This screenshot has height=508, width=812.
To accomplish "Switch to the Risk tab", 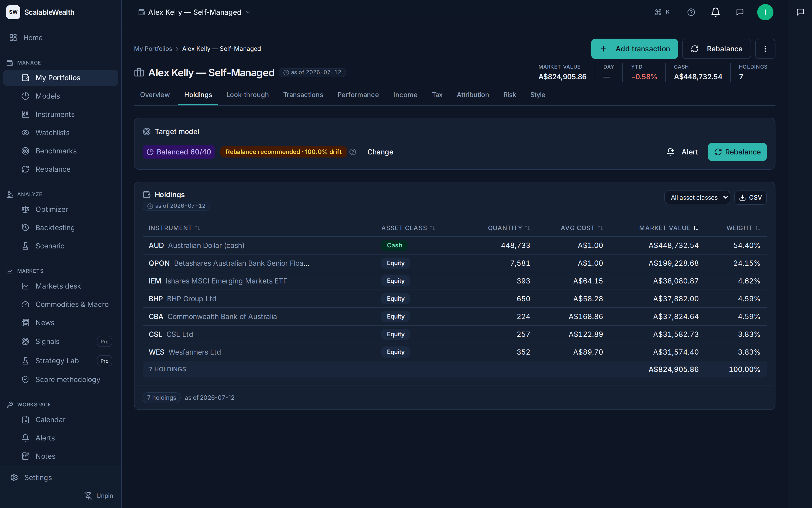I will 509,95.
